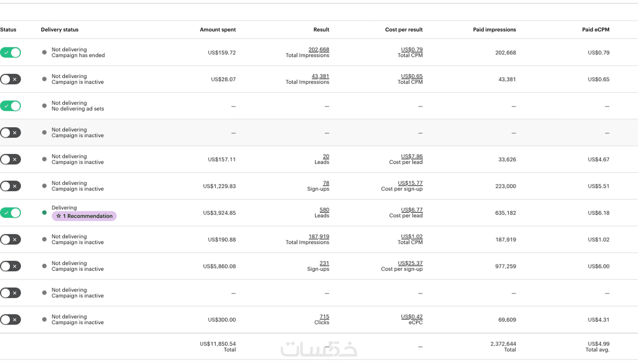638x364 pixels.
Task: Click the 715 Clicks result link
Action: 324,317
